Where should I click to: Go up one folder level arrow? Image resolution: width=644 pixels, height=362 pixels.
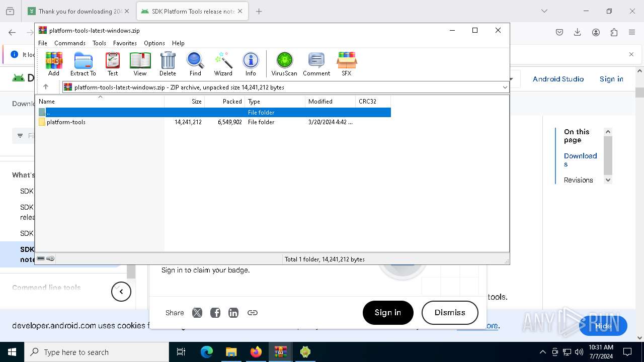click(x=46, y=87)
